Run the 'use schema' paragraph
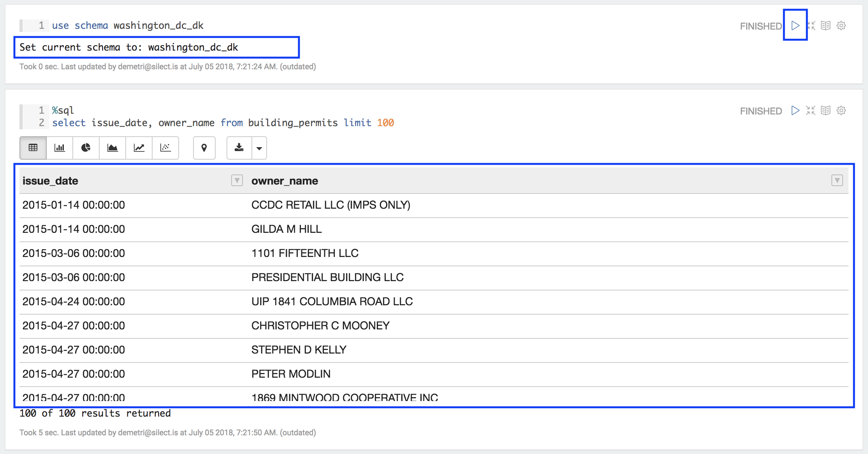Screen dimensions: 868x454 (x=795, y=26)
